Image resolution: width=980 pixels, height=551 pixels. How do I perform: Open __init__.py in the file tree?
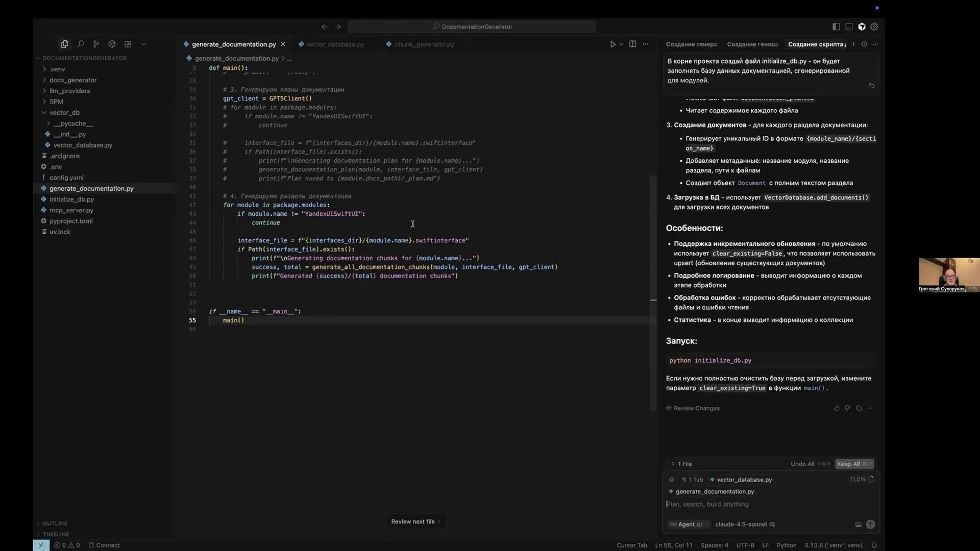click(69, 134)
